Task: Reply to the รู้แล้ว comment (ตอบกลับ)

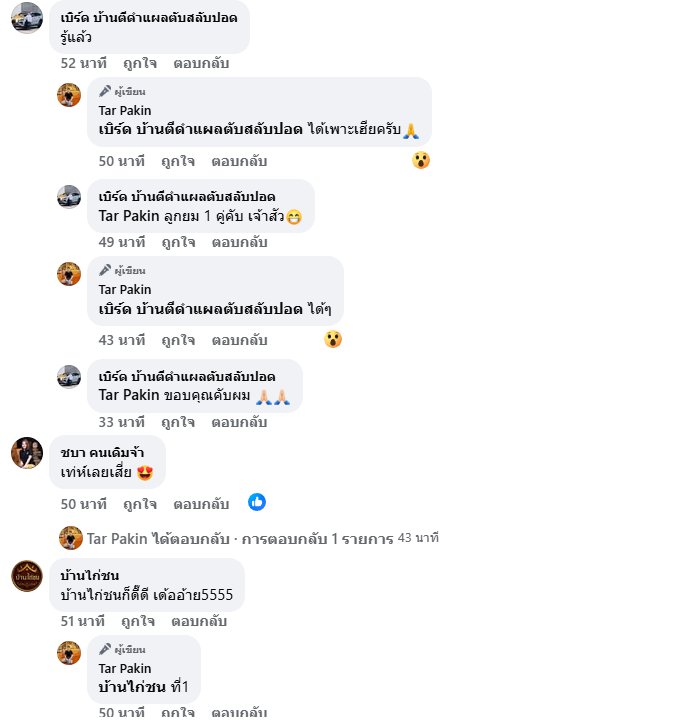Action: click(x=201, y=63)
